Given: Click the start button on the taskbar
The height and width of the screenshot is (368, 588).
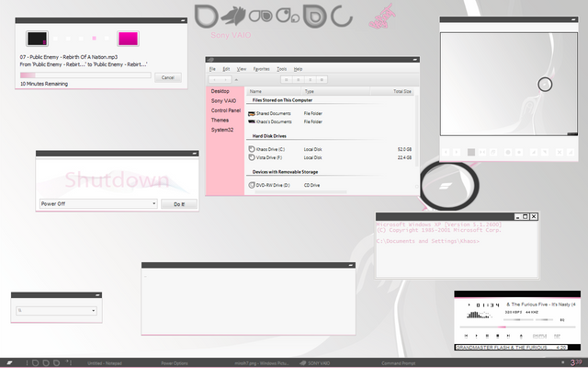Looking at the screenshot, I should point(9,362).
